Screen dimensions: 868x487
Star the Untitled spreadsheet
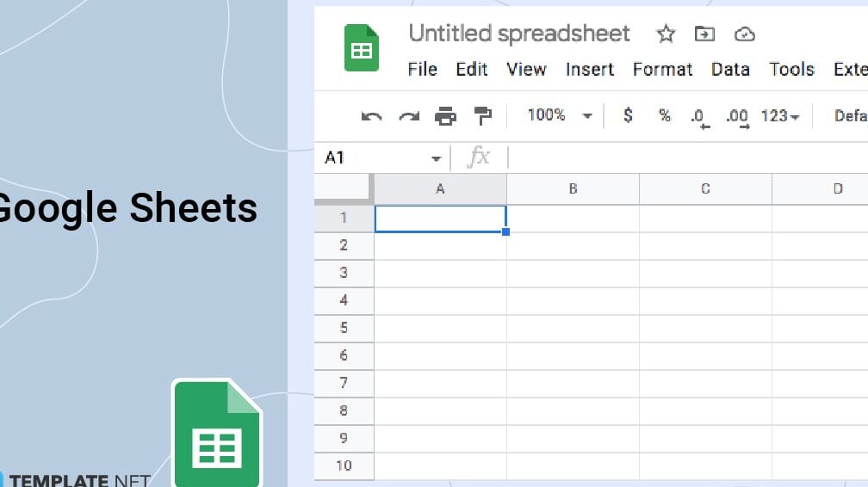[x=666, y=34]
